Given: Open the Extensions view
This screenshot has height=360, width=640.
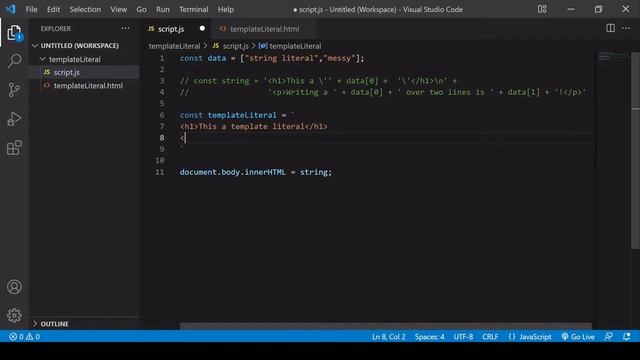Looking at the screenshot, I should (14, 148).
